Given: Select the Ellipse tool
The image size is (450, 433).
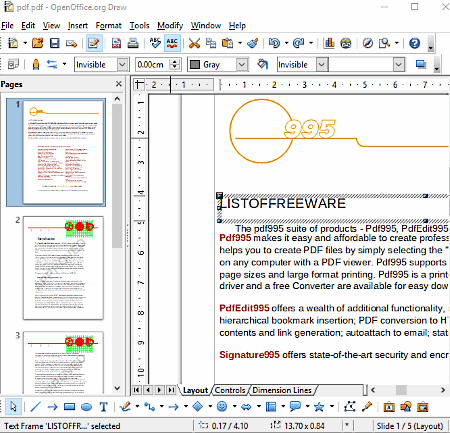Looking at the screenshot, I should pos(86,407).
